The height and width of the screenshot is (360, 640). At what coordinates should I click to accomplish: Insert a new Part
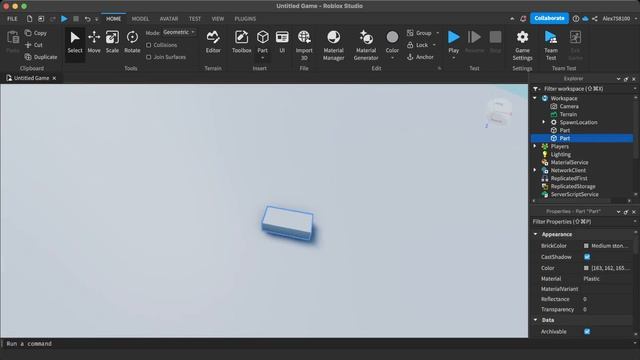point(262,41)
